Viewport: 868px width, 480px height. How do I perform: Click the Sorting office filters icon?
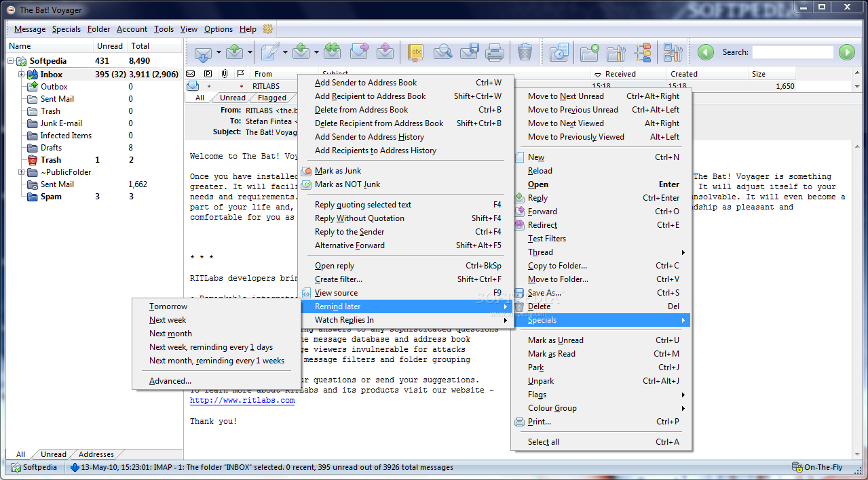pos(643,52)
